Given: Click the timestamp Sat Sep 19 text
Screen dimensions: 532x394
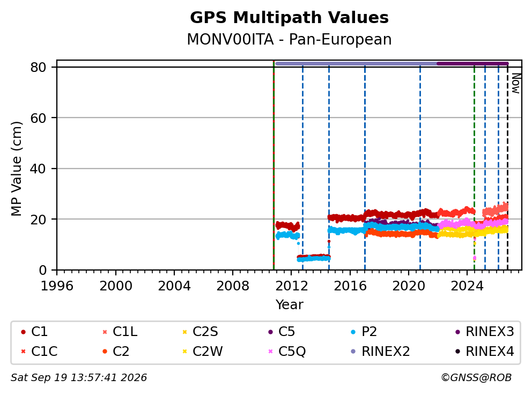Looking at the screenshot, I should point(79,377).
